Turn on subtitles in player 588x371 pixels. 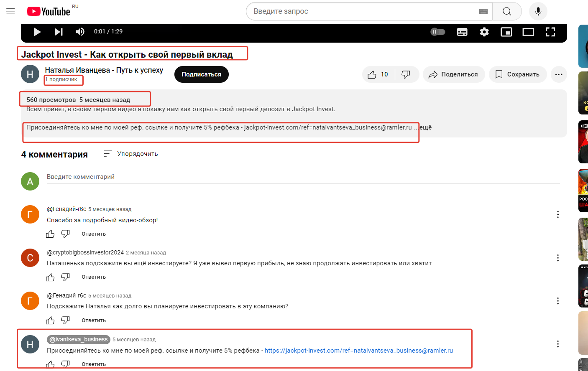pyautogui.click(x=462, y=32)
